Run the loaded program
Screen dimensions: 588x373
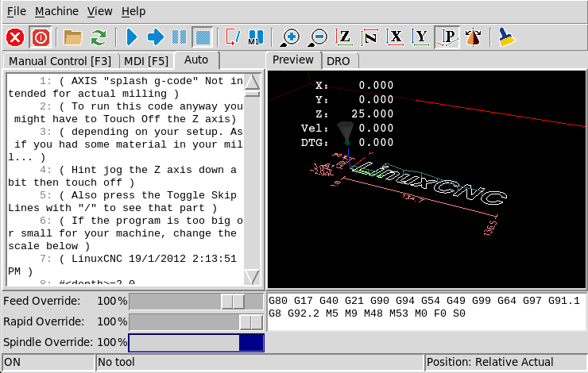click(x=132, y=37)
